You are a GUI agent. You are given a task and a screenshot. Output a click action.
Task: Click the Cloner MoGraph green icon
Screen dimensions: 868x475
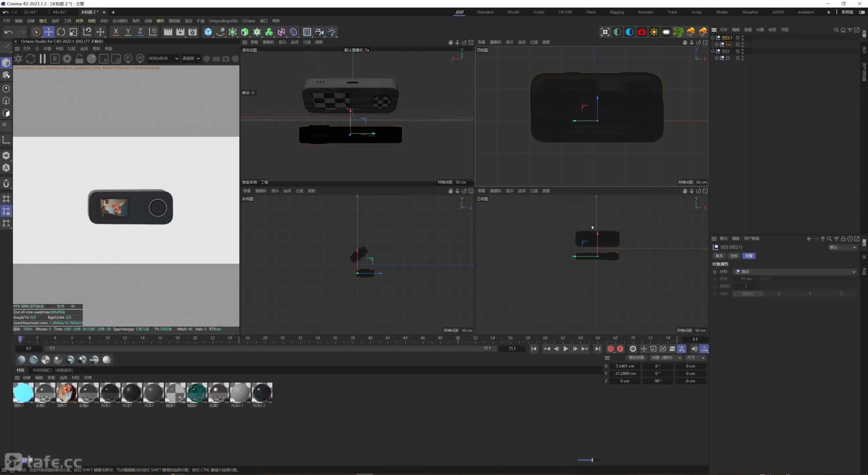257,32
